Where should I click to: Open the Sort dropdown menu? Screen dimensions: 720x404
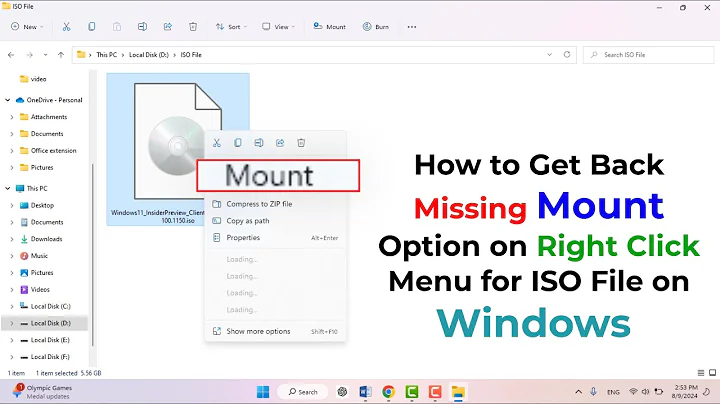(231, 27)
